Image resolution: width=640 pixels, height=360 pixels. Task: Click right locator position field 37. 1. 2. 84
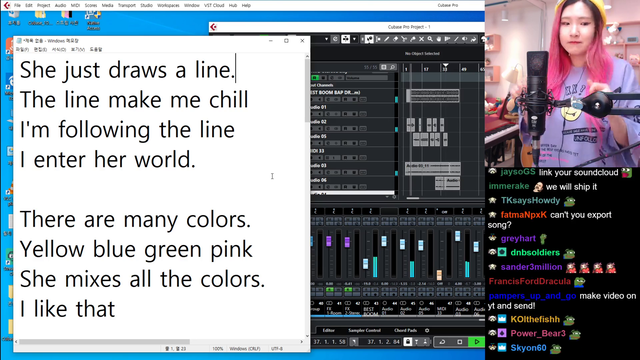(384, 342)
